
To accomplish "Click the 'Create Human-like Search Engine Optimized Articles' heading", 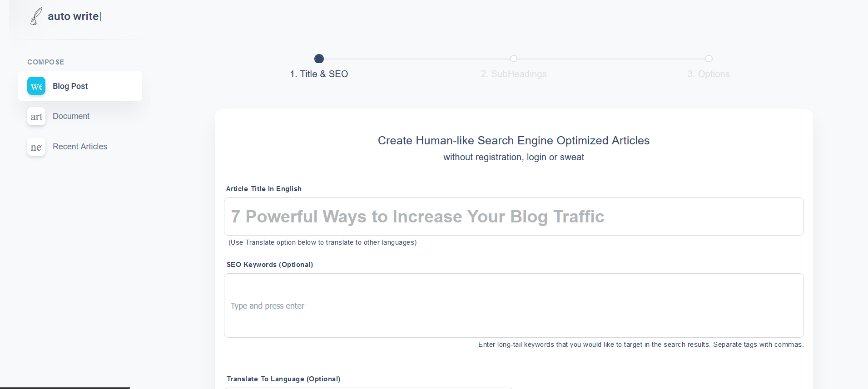I will click(514, 141).
